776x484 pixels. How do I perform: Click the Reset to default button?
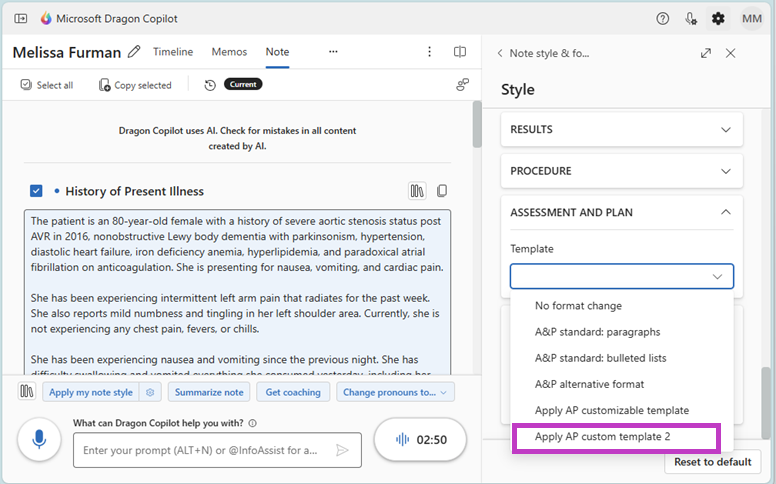pos(712,462)
